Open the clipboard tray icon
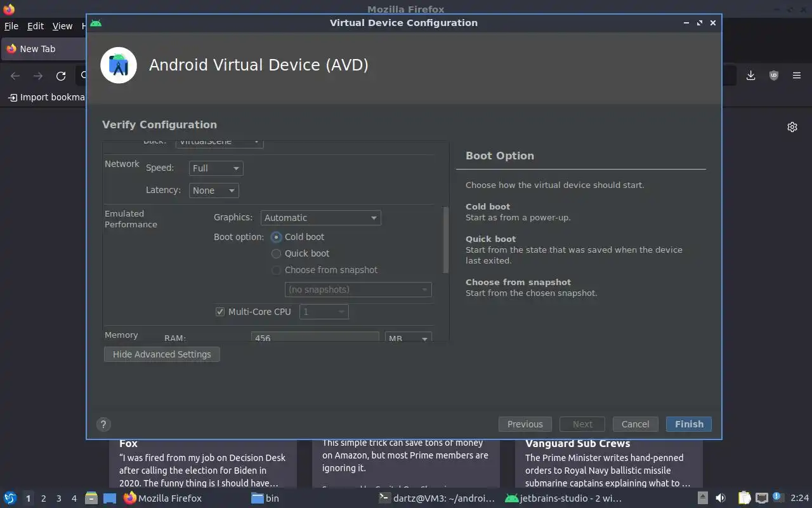The width and height of the screenshot is (812, 508). (x=744, y=498)
